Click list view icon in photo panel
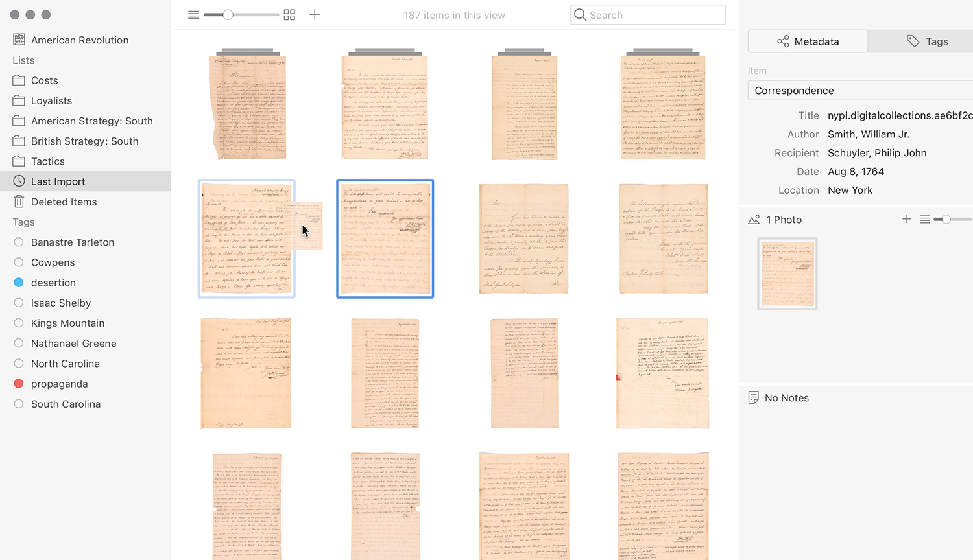Image resolution: width=973 pixels, height=560 pixels. pos(925,220)
